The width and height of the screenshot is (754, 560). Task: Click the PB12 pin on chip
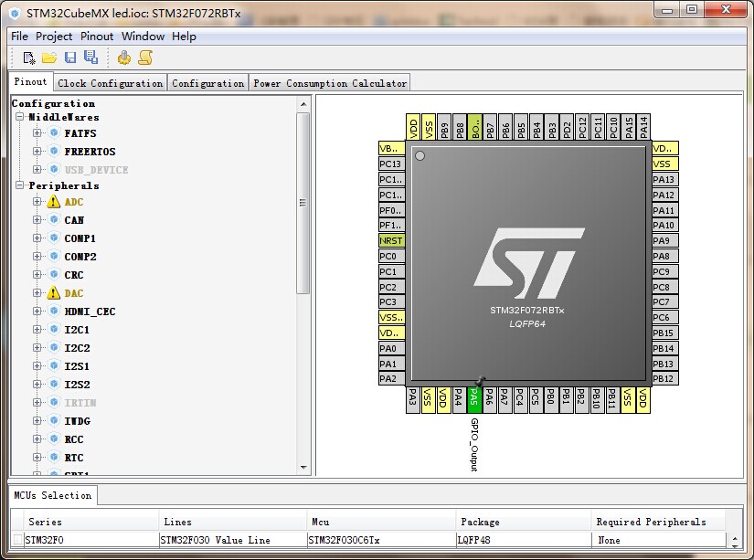pyautogui.click(x=665, y=378)
